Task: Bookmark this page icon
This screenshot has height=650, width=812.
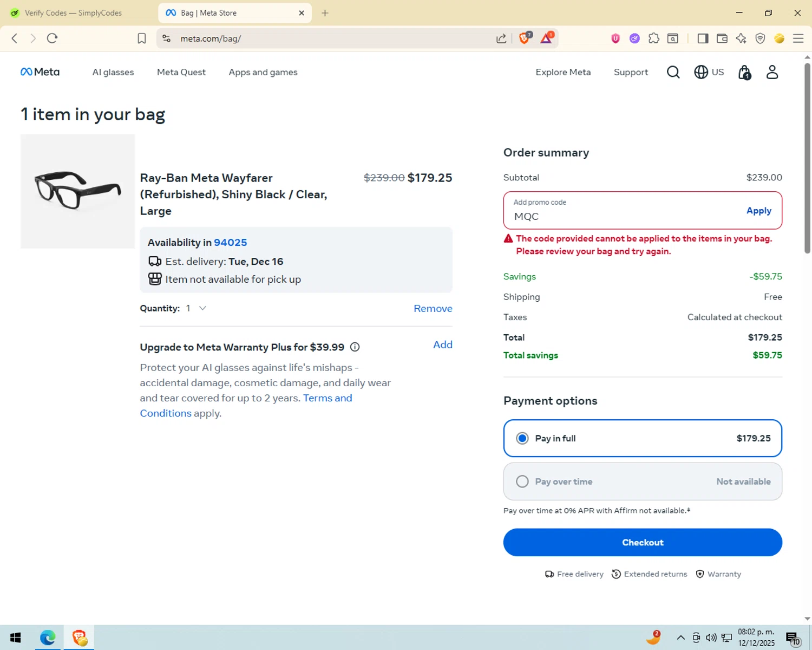Action: [x=141, y=38]
